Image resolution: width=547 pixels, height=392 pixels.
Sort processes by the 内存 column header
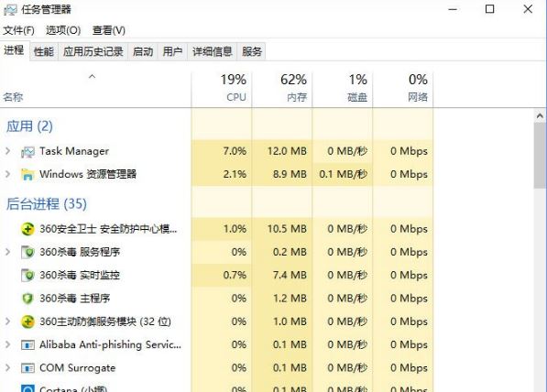tap(282, 89)
